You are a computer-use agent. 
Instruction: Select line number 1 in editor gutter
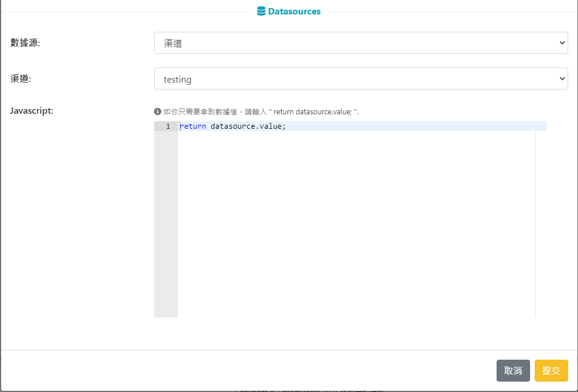click(167, 126)
